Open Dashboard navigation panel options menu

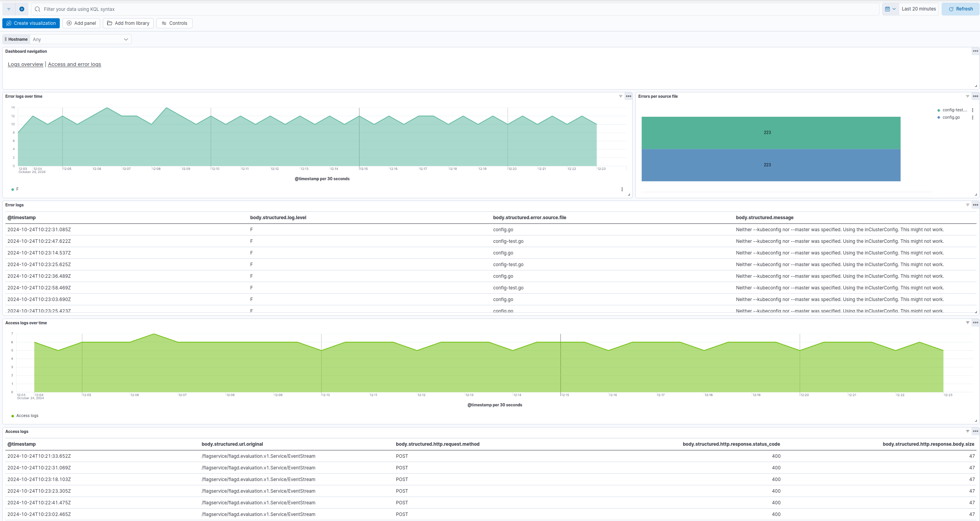pos(975,51)
